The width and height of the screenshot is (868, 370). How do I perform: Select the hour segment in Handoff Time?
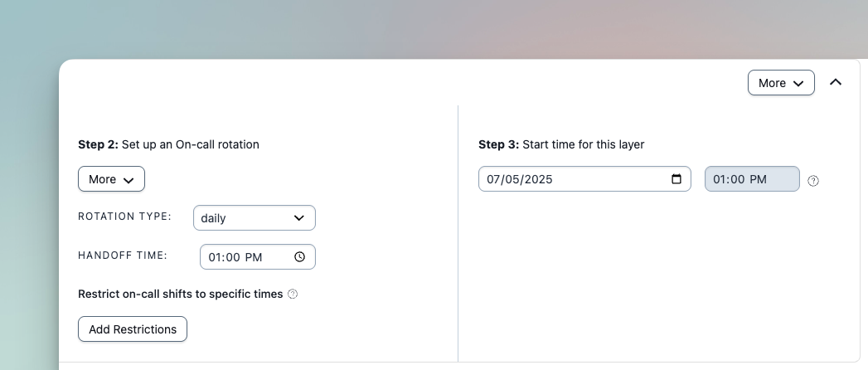[x=215, y=257]
